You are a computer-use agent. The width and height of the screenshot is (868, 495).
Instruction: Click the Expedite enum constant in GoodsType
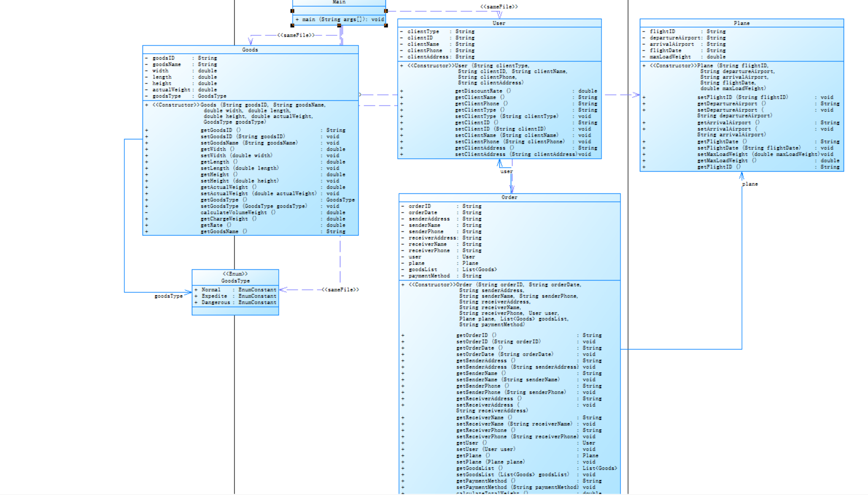[x=214, y=296]
